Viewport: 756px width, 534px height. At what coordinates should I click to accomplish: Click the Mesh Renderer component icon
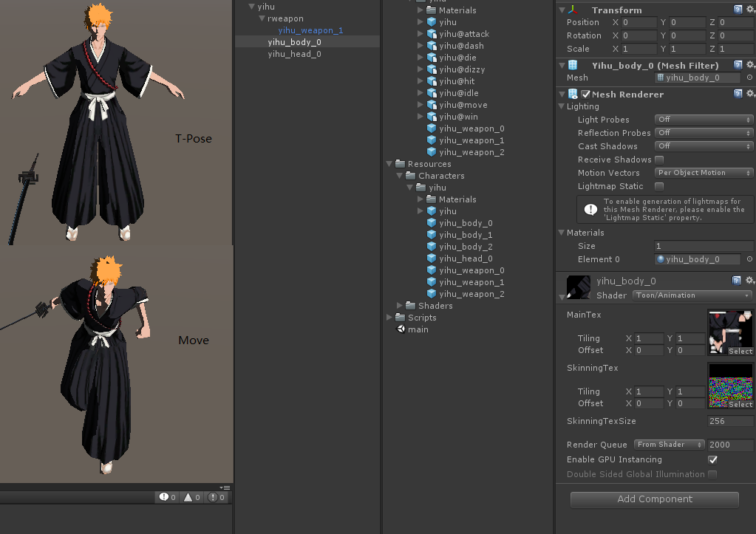(573, 94)
